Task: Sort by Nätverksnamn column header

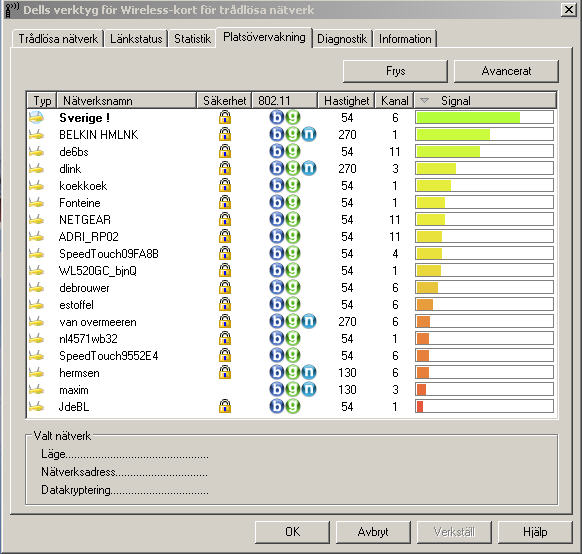Action: [127, 101]
